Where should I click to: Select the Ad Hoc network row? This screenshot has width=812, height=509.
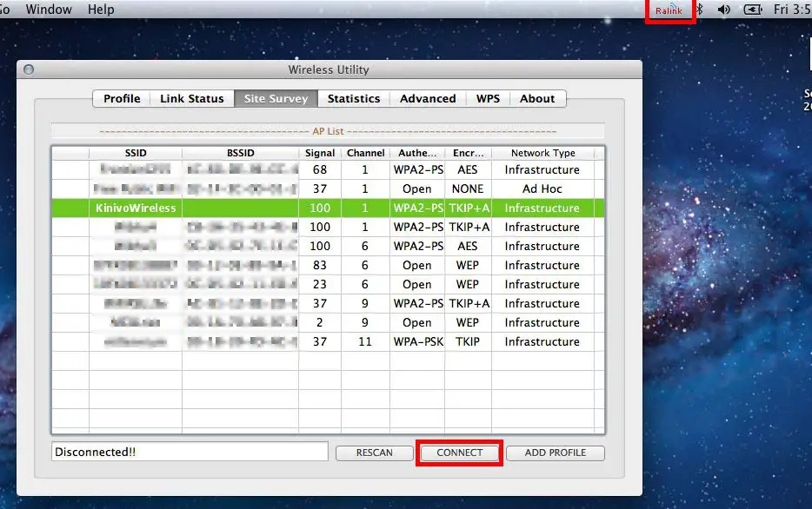pos(328,188)
